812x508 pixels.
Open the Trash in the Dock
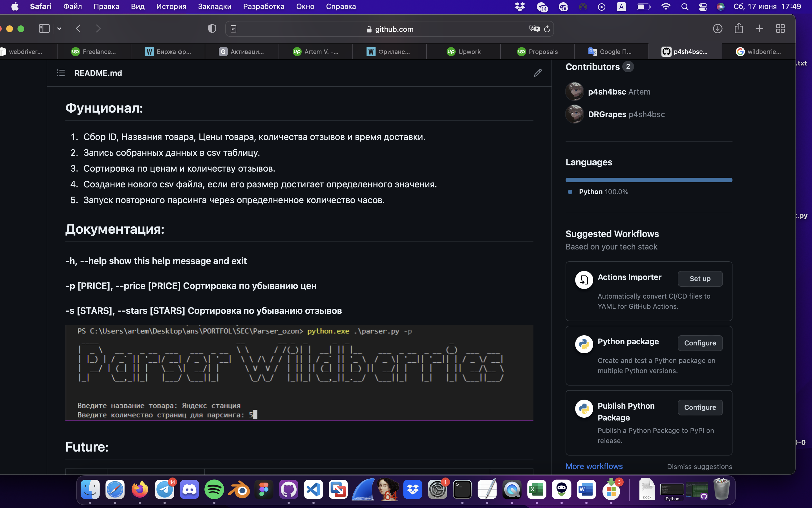721,489
